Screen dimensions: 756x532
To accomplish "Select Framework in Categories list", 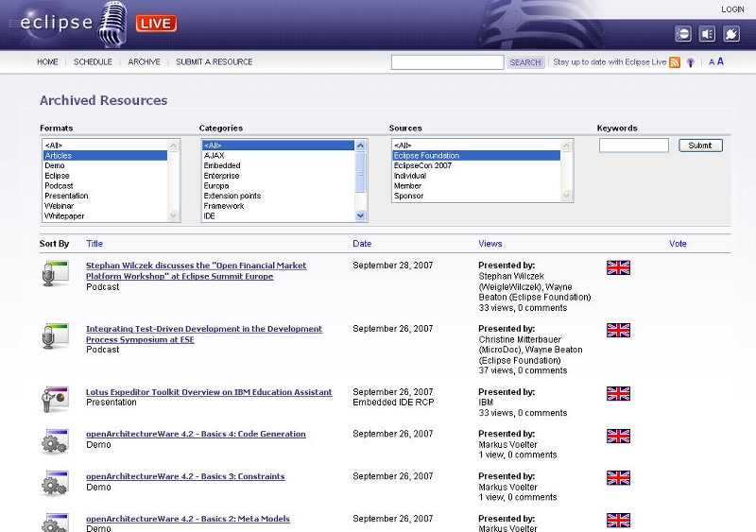I will point(278,206).
